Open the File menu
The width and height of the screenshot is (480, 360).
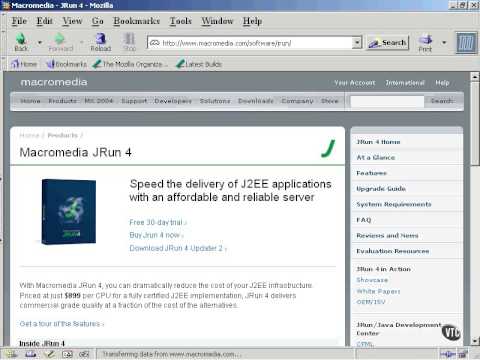tap(19, 21)
